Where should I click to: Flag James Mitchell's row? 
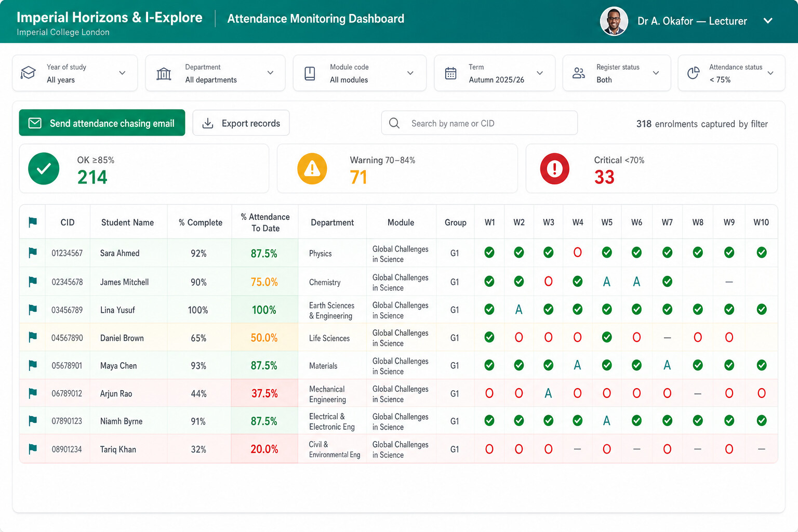33,282
